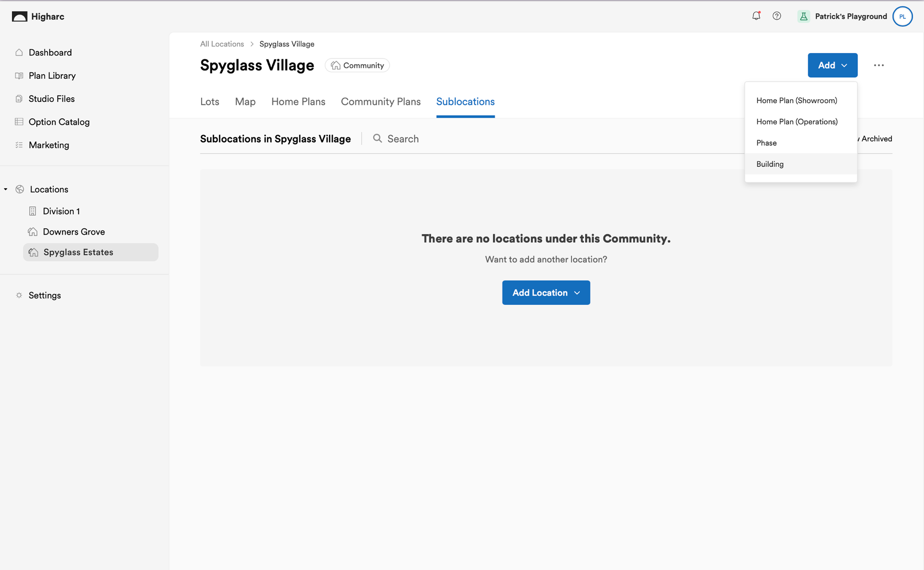Click the notification bell icon
The height and width of the screenshot is (570, 924).
(756, 16)
